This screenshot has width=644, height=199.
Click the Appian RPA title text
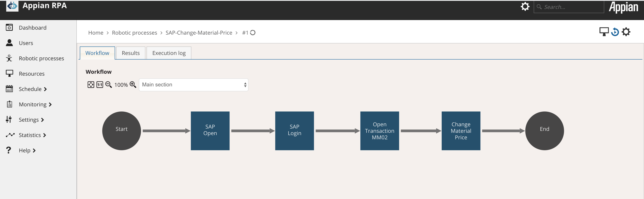(44, 6)
